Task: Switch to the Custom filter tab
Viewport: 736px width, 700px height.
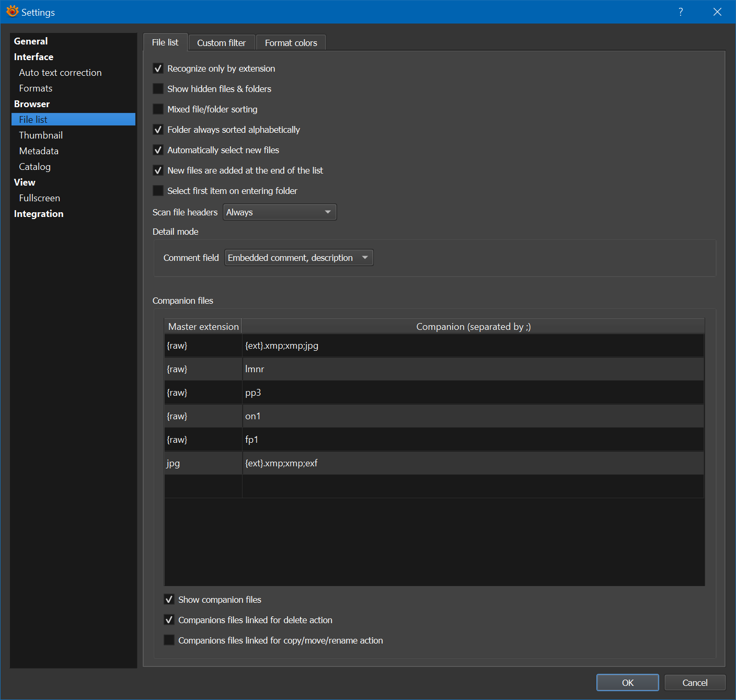Action: [x=221, y=43]
